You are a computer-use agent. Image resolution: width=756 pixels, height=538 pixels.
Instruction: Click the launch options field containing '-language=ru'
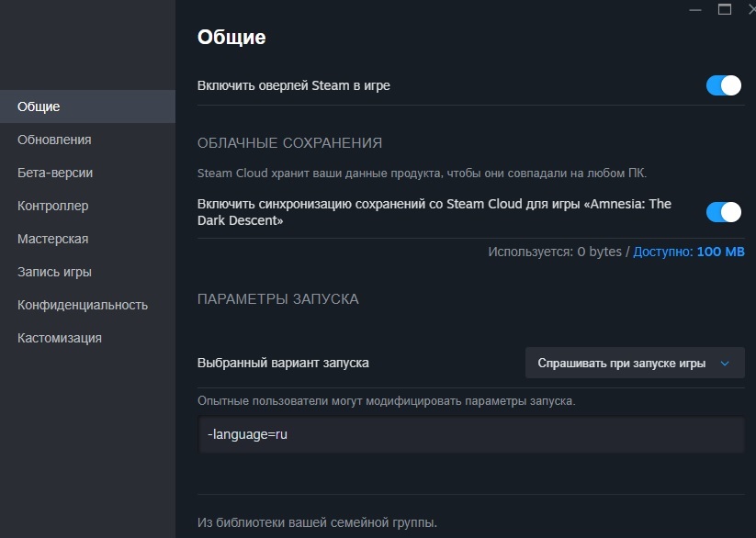(470, 435)
